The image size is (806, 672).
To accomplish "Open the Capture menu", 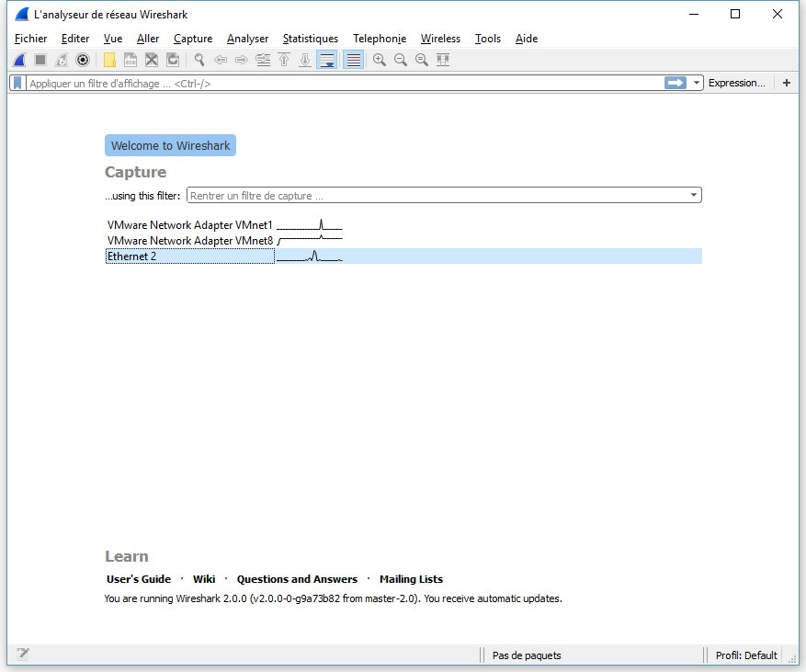I will click(x=193, y=39).
